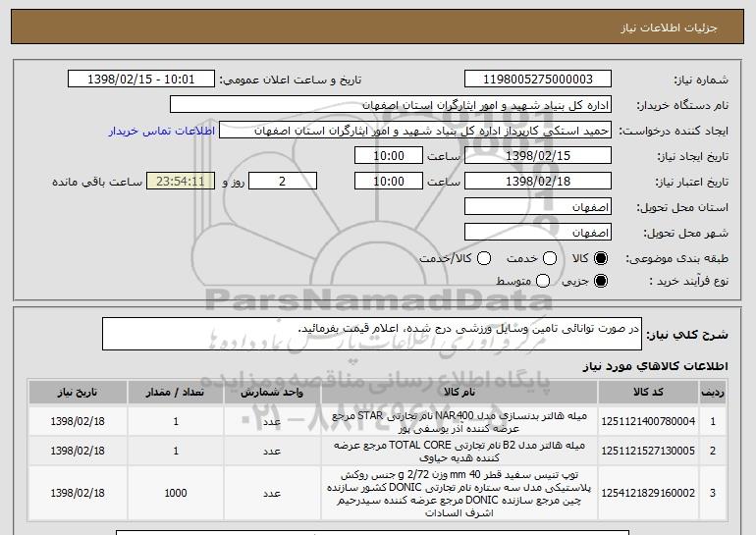Click the announcement date field 1398/02/15 - 10:01

(141, 80)
